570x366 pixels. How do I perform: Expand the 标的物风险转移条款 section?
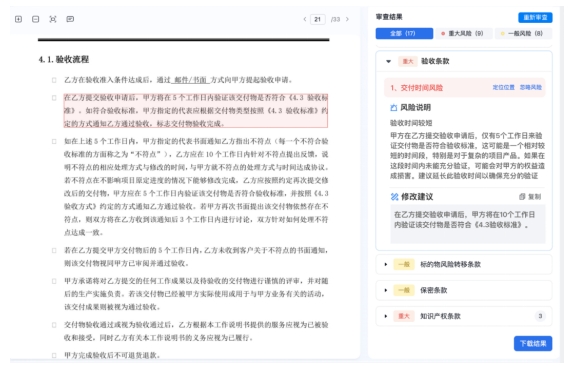tap(386, 264)
